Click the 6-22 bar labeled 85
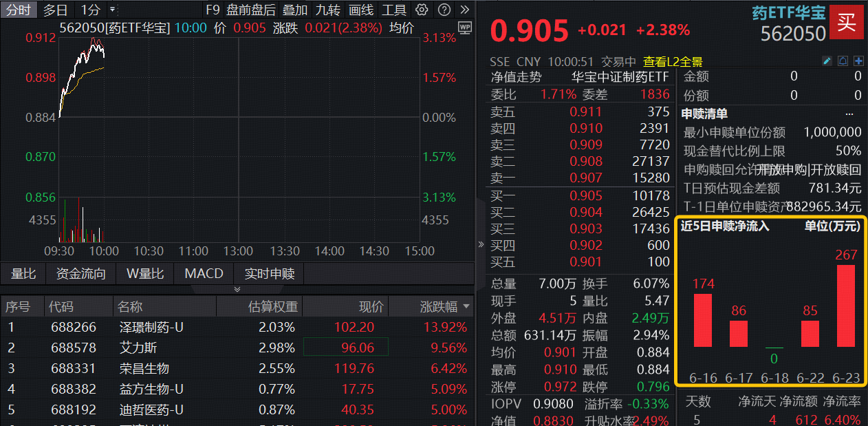The width and height of the screenshot is (868, 426). coord(810,334)
